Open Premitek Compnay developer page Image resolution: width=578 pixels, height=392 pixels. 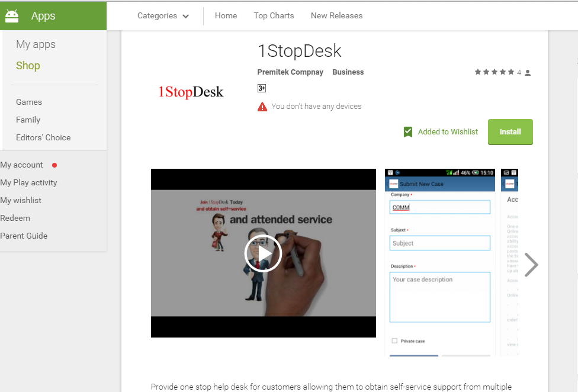[290, 72]
